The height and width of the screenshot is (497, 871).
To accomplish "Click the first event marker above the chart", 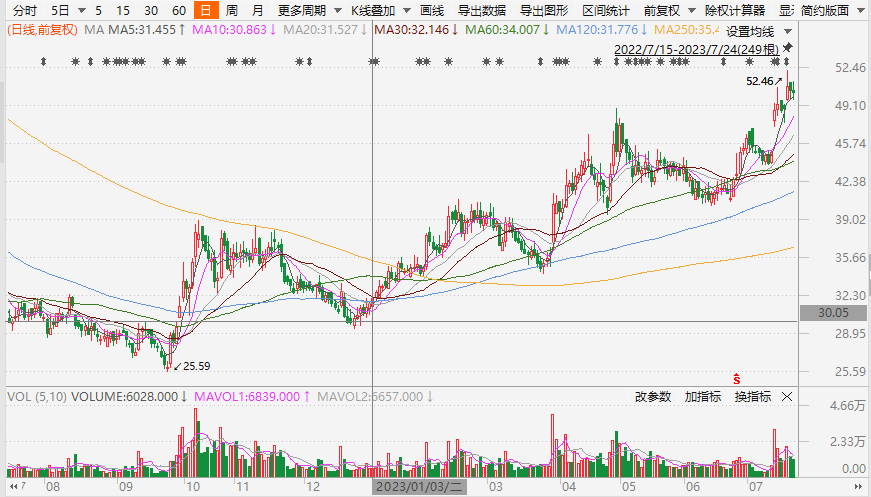I will tap(43, 62).
